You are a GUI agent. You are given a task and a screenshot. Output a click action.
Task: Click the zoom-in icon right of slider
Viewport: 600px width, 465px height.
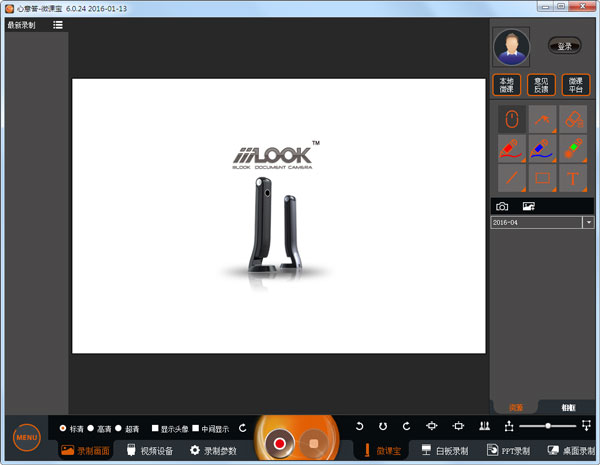point(586,425)
